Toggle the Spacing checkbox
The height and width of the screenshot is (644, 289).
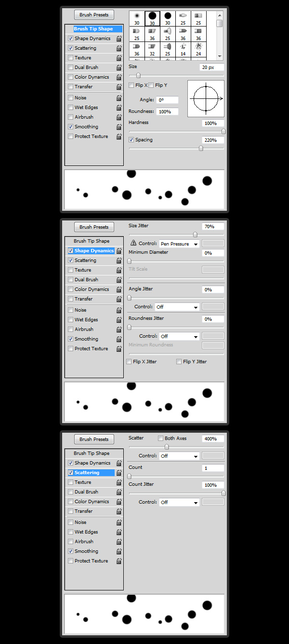pyautogui.click(x=131, y=140)
